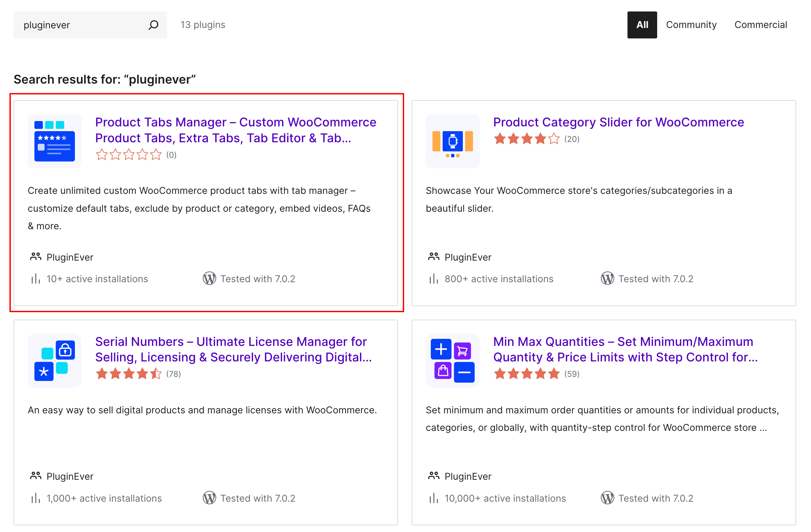The width and height of the screenshot is (811, 532).
Task: Click the (20) rating count
Action: coord(572,139)
